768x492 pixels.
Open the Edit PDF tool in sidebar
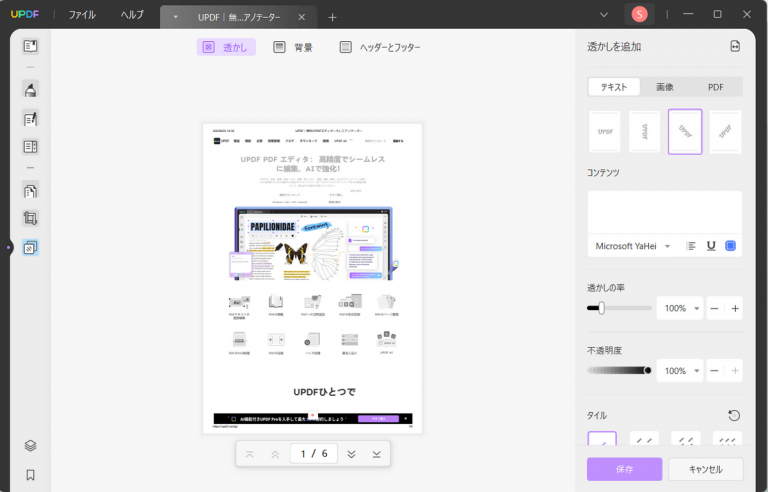[x=30, y=119]
